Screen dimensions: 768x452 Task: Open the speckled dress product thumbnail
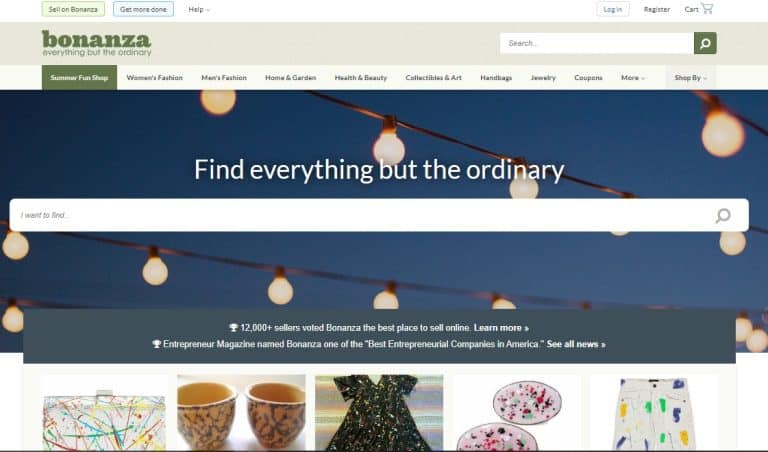click(379, 413)
